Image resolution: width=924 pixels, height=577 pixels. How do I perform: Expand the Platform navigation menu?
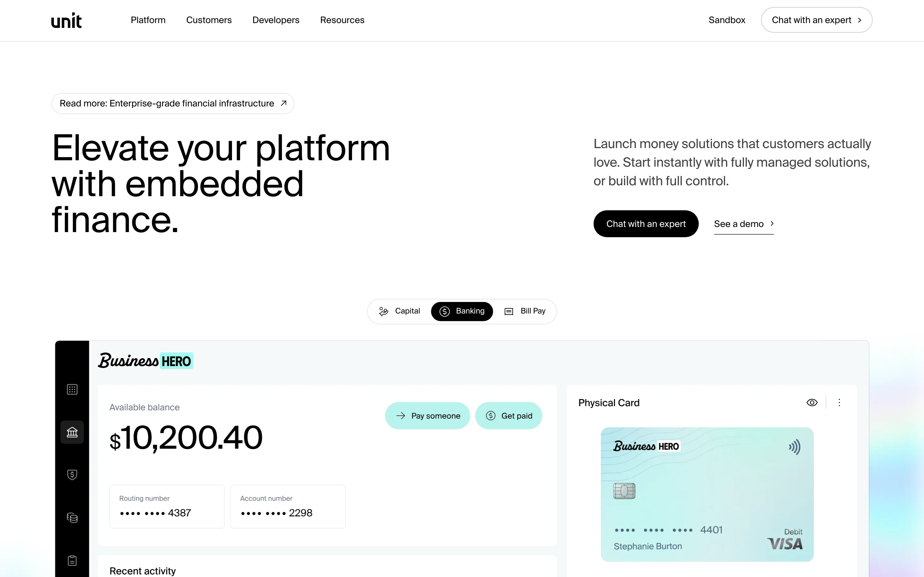pos(148,20)
